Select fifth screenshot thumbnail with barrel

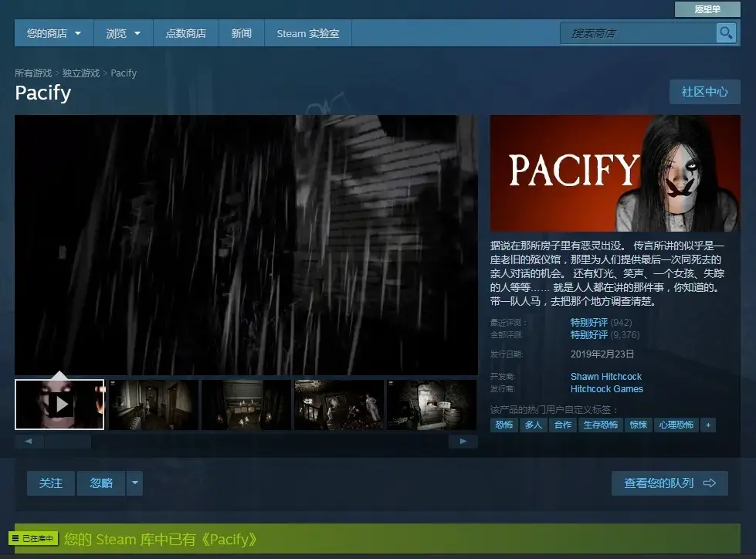point(432,405)
